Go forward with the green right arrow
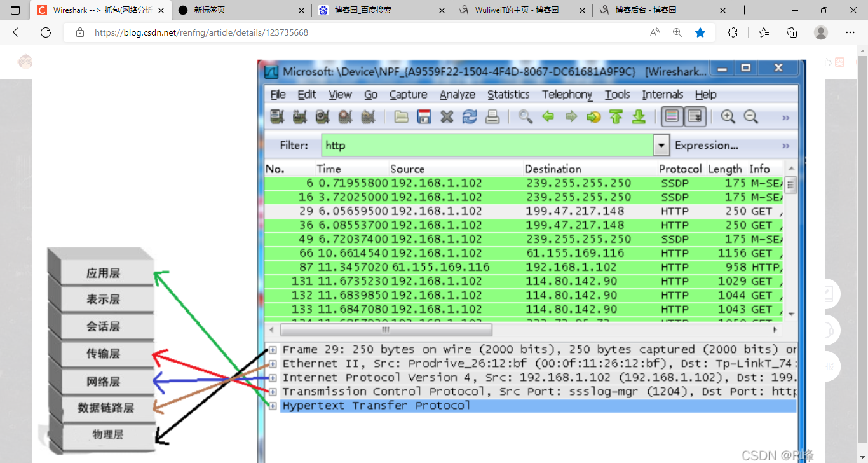The height and width of the screenshot is (463, 868). click(571, 117)
